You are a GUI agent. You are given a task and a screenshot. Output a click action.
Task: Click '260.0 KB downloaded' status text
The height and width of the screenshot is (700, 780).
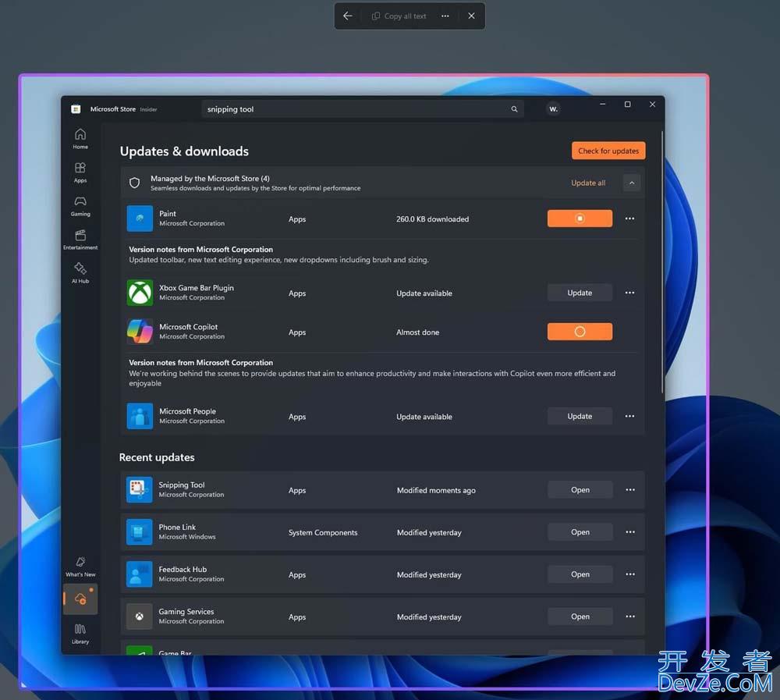click(432, 219)
